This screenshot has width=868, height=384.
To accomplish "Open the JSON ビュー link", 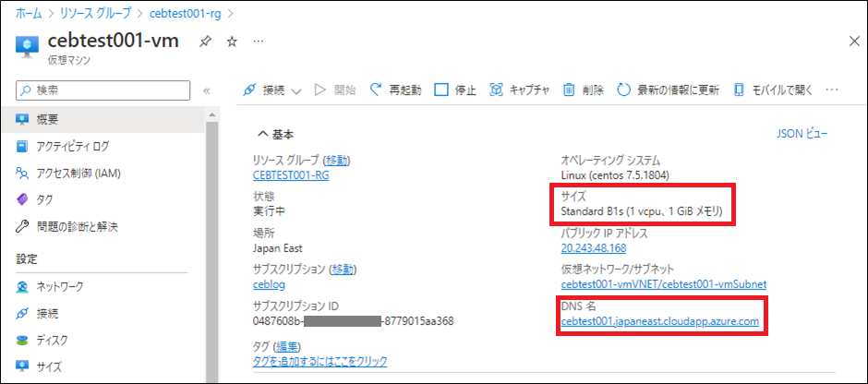I will [803, 133].
